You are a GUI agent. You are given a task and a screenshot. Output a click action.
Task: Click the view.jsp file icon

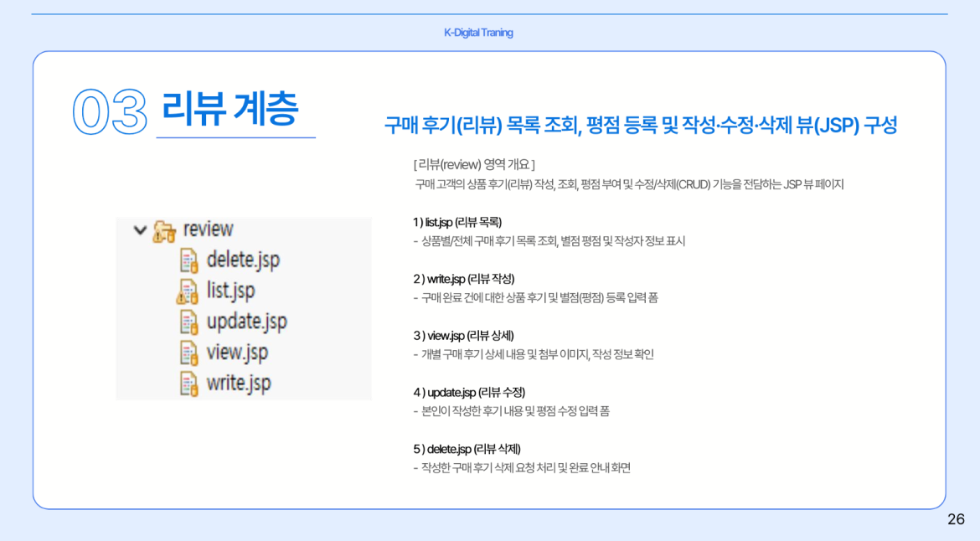click(x=188, y=353)
